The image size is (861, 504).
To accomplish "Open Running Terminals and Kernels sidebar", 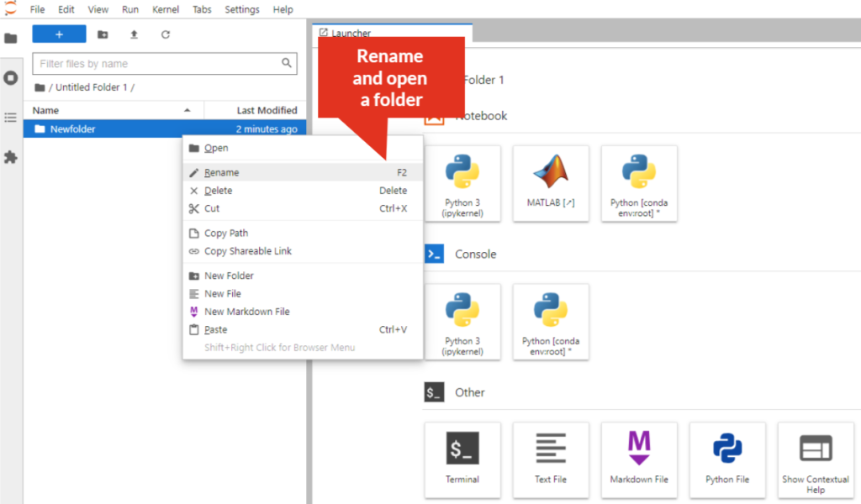I will coord(10,78).
